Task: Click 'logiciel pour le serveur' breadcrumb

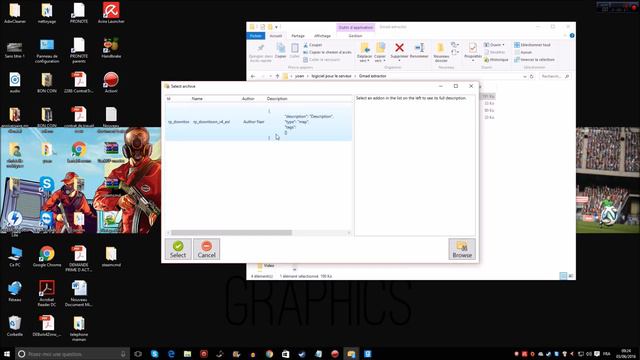Action: (x=331, y=76)
